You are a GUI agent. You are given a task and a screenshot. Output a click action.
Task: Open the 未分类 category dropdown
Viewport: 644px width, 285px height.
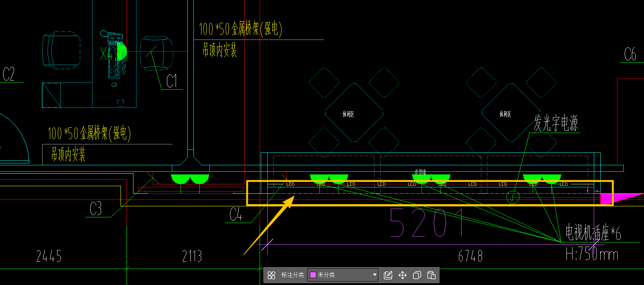(343, 275)
